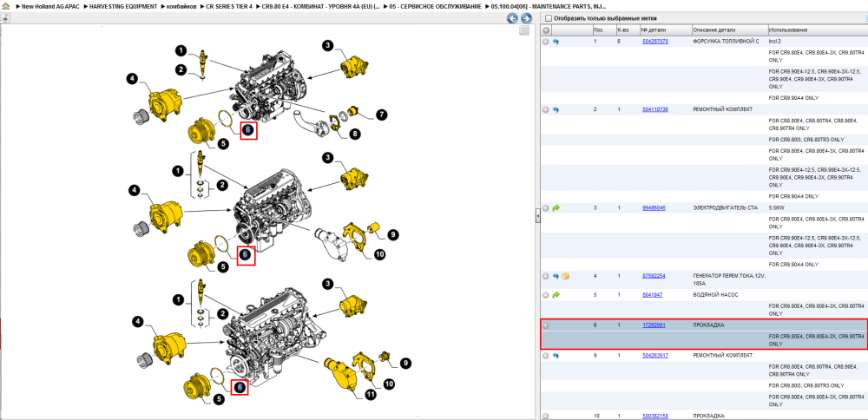Open '05 - СЕРВИСНОЕ ОБСЛУЖИВАНИЕ' breadcrumb
Viewport: 868px width, 420px height.
click(435, 5)
